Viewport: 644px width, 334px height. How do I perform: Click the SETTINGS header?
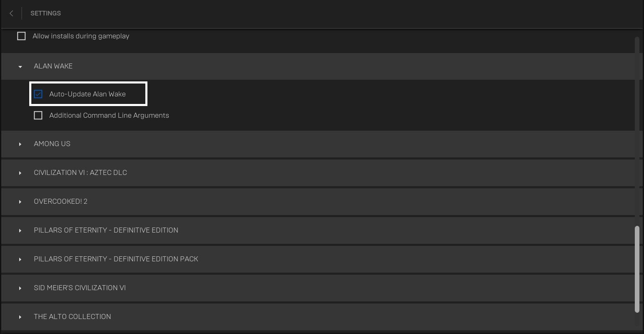(x=46, y=13)
